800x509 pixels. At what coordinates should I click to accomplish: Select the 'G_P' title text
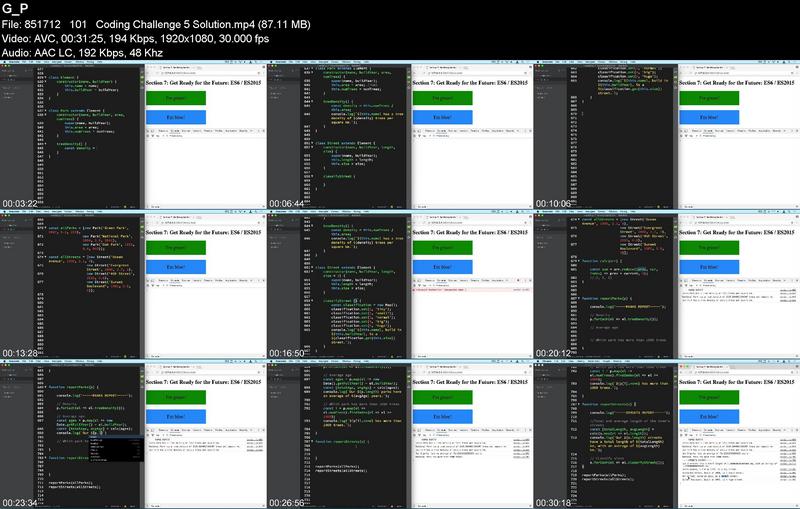pyautogui.click(x=15, y=9)
